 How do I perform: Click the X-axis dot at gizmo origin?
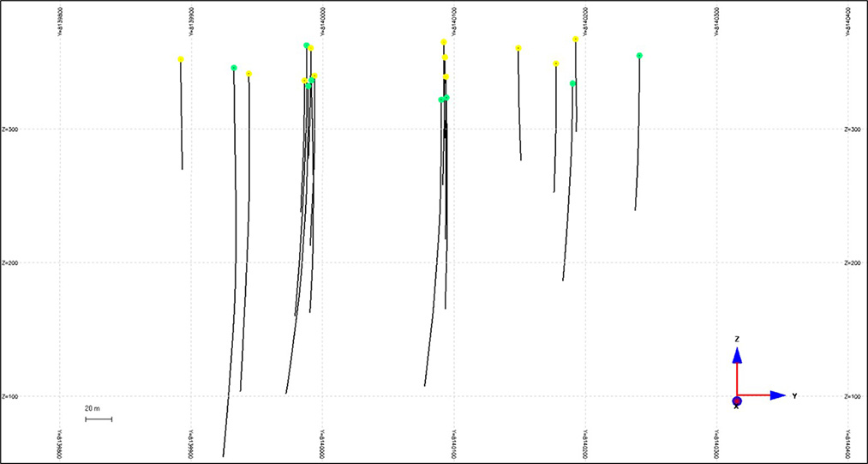(737, 401)
